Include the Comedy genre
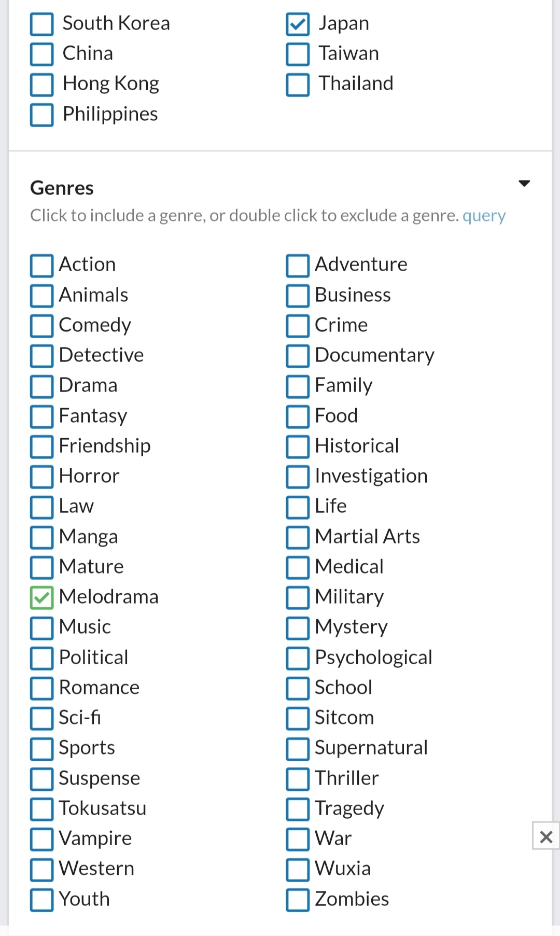The image size is (560, 936). coord(42,326)
